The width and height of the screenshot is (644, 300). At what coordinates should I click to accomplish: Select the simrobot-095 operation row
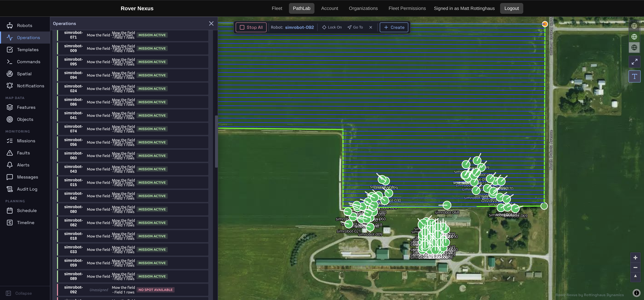point(133,62)
